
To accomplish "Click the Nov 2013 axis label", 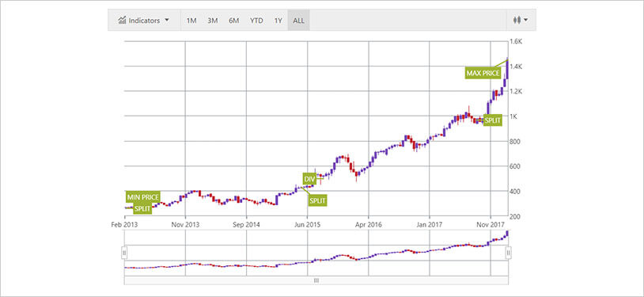I will click(185, 225).
